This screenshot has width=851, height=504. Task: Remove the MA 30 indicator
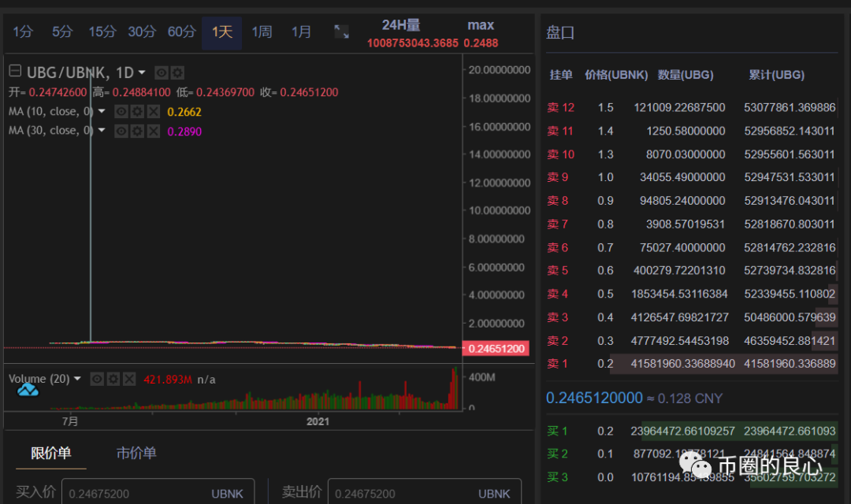(153, 131)
